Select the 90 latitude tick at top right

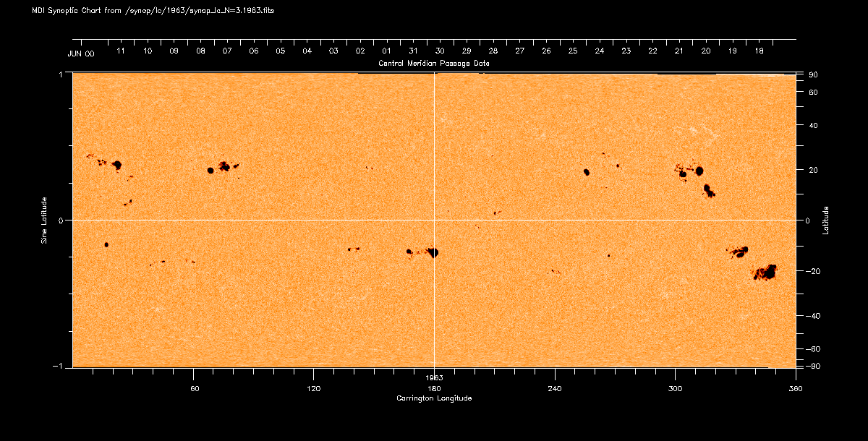click(x=813, y=75)
